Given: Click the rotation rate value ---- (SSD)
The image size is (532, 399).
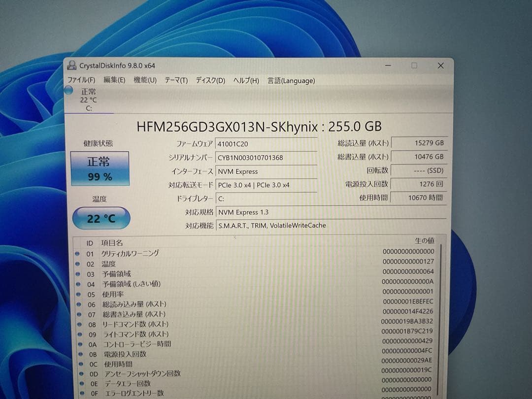Looking at the screenshot, I should click(x=419, y=170).
